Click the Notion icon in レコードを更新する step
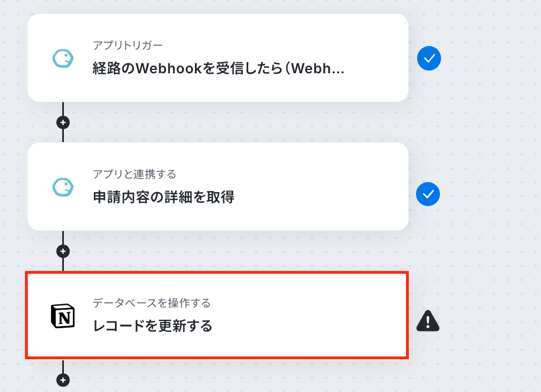The height and width of the screenshot is (392, 541). click(63, 316)
